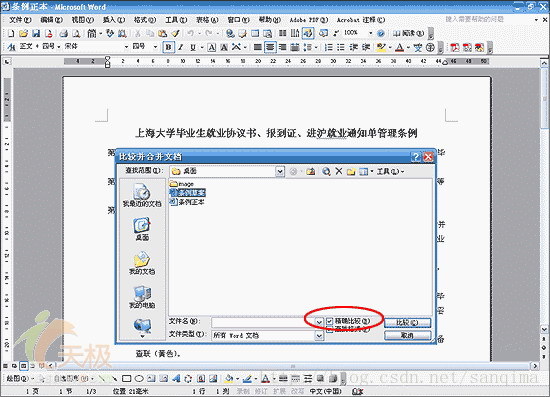Click the Insert Hyperlink globe icon
The height and width of the screenshot is (397, 550).
pyautogui.click(x=230, y=33)
